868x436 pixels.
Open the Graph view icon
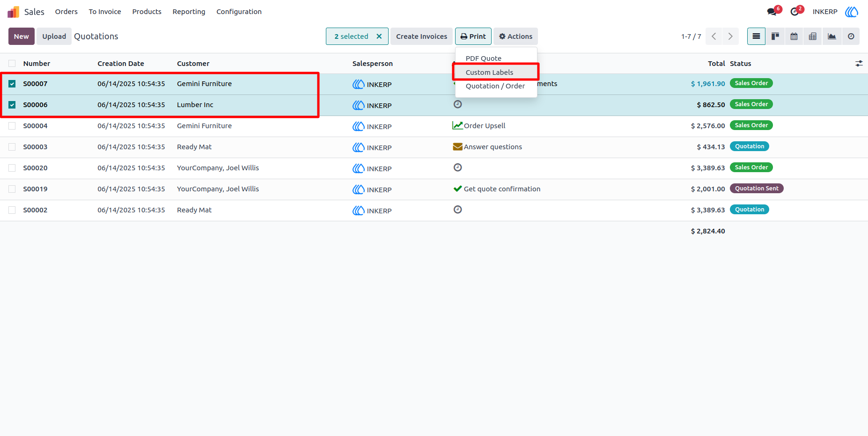[x=832, y=36]
